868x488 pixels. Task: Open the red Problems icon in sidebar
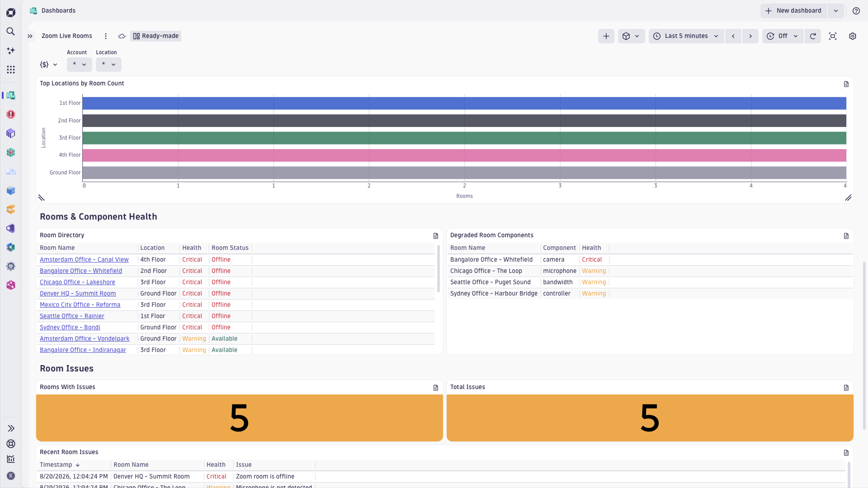point(11,114)
